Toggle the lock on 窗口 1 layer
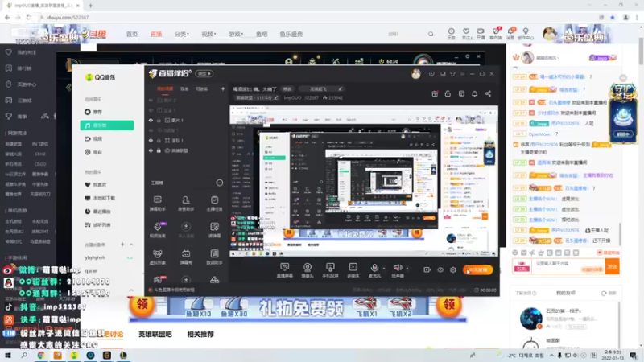Viewport: 644px width, 362px height. (159, 141)
